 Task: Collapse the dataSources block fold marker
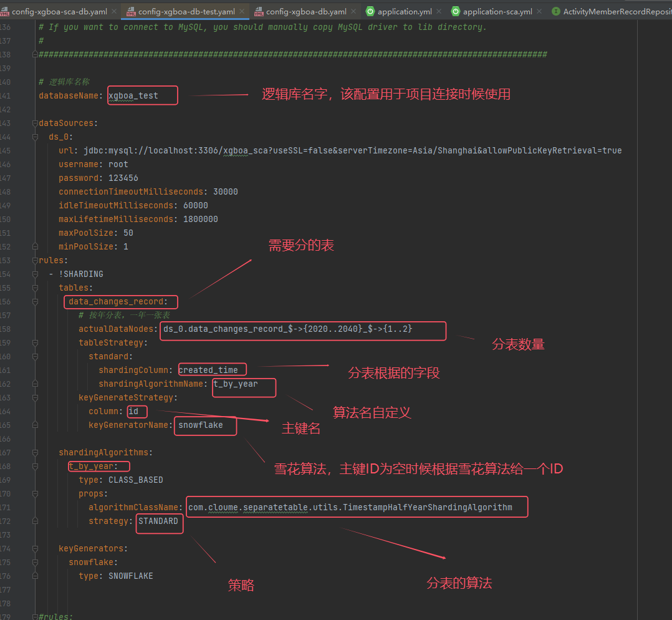pyautogui.click(x=35, y=124)
